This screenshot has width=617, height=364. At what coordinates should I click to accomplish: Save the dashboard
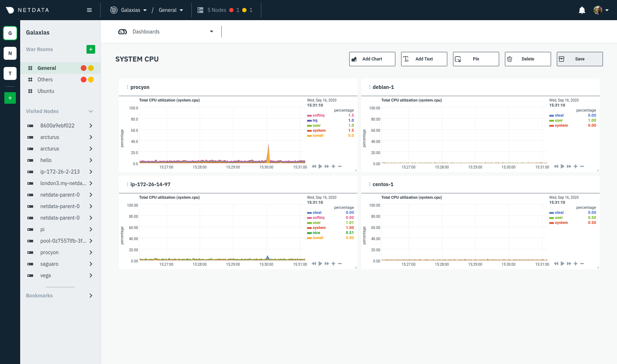pos(580,59)
